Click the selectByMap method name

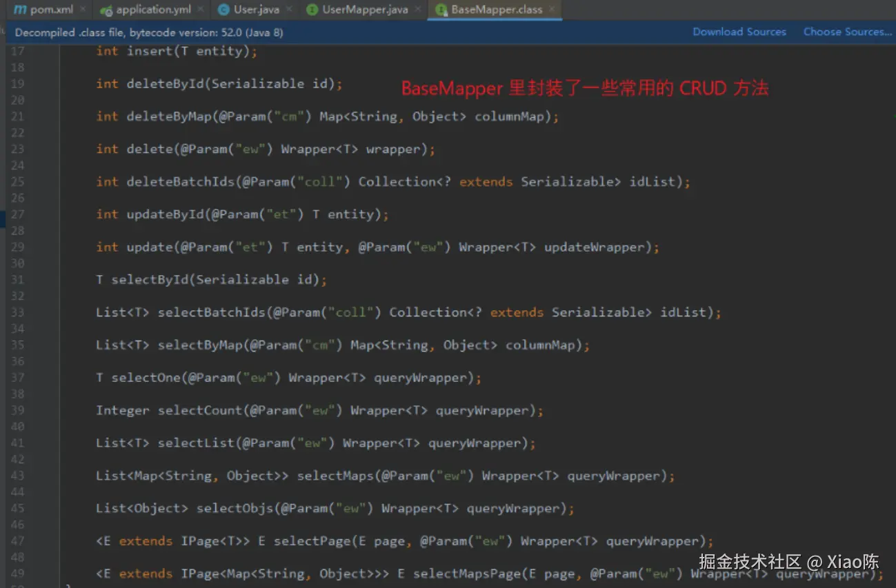[x=200, y=345]
